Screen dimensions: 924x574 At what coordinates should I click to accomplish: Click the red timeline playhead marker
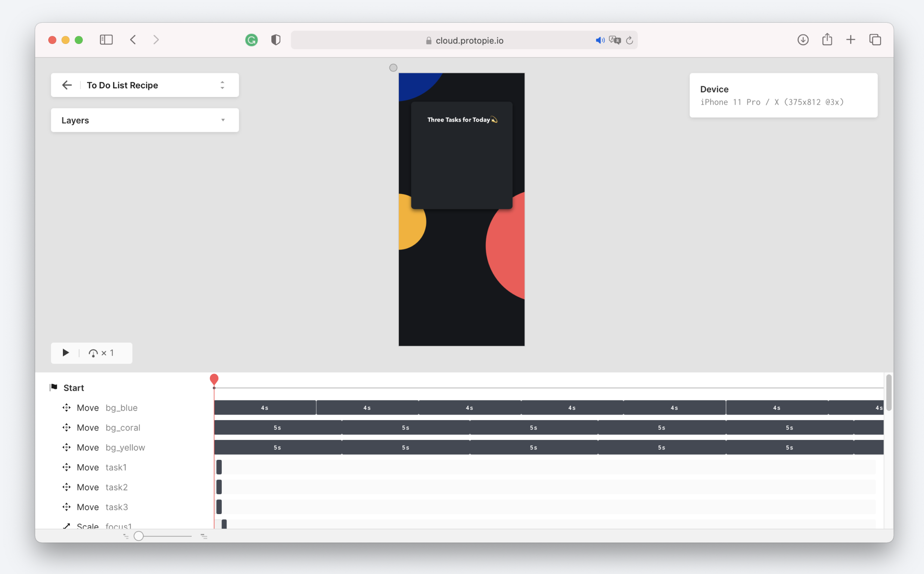click(214, 379)
